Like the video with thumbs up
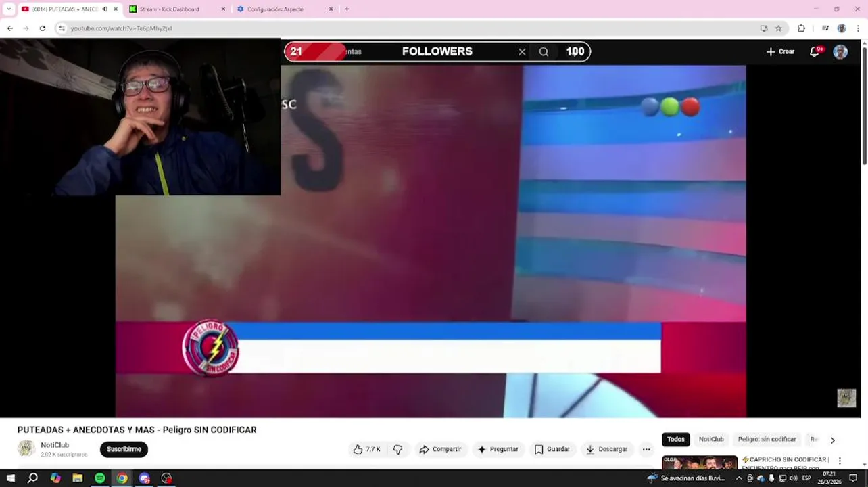Viewport: 868px width, 487px height. click(x=366, y=449)
